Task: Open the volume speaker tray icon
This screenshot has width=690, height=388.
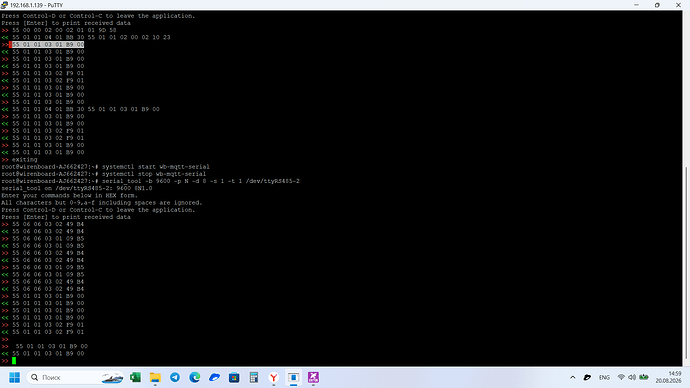Action: tap(632, 377)
